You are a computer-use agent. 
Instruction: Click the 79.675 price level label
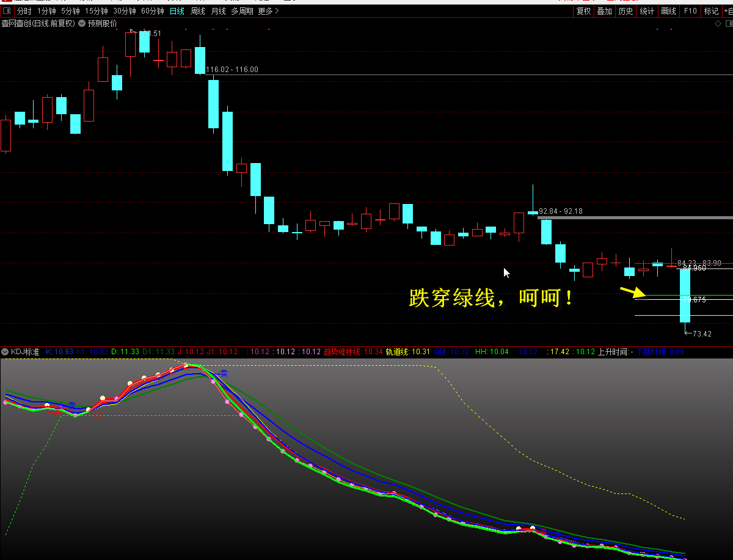(x=695, y=300)
